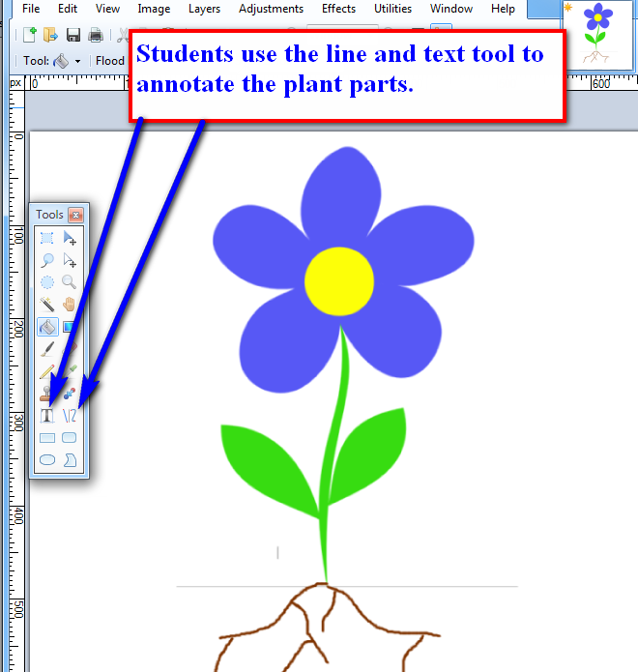Open the Window menu
638x672 pixels.
click(451, 9)
